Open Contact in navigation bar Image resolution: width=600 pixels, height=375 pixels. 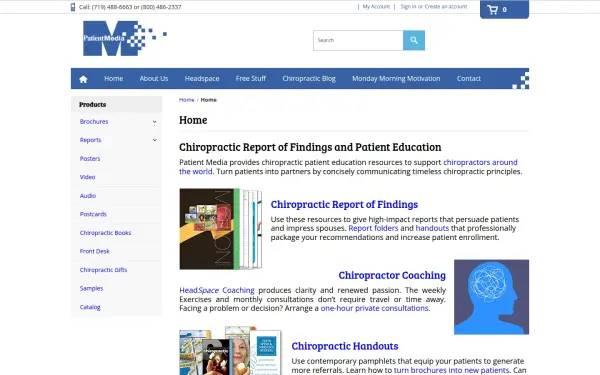(469, 78)
